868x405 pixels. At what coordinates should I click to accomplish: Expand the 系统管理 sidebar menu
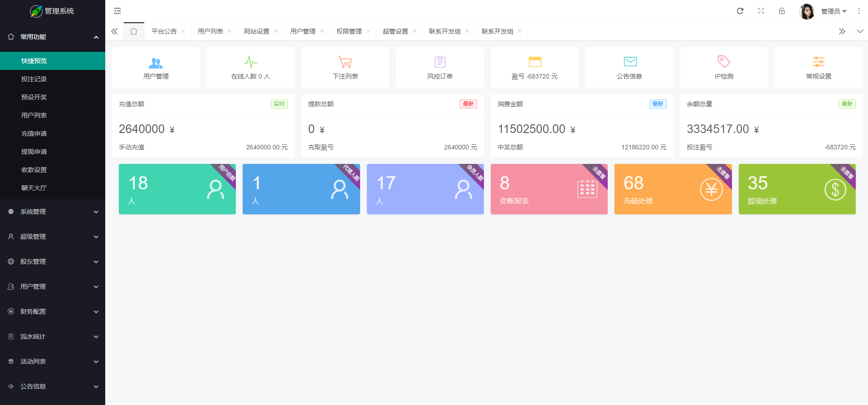click(52, 212)
